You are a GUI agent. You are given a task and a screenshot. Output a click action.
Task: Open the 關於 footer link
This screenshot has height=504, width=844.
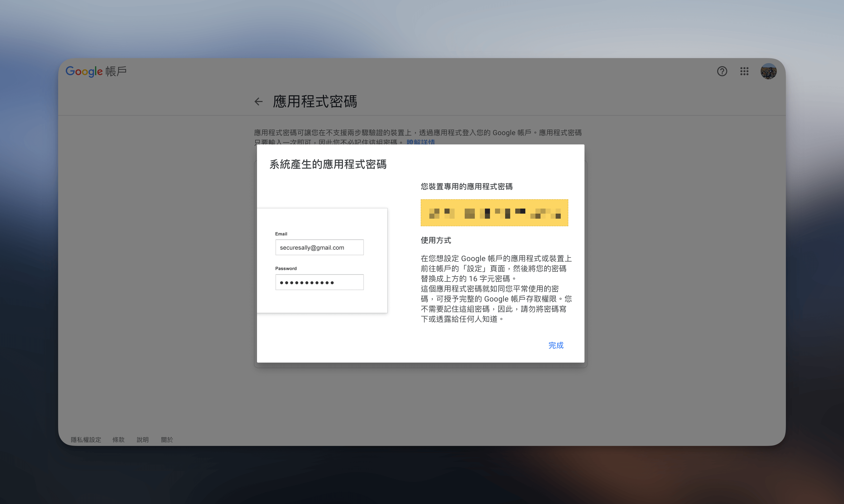(167, 440)
